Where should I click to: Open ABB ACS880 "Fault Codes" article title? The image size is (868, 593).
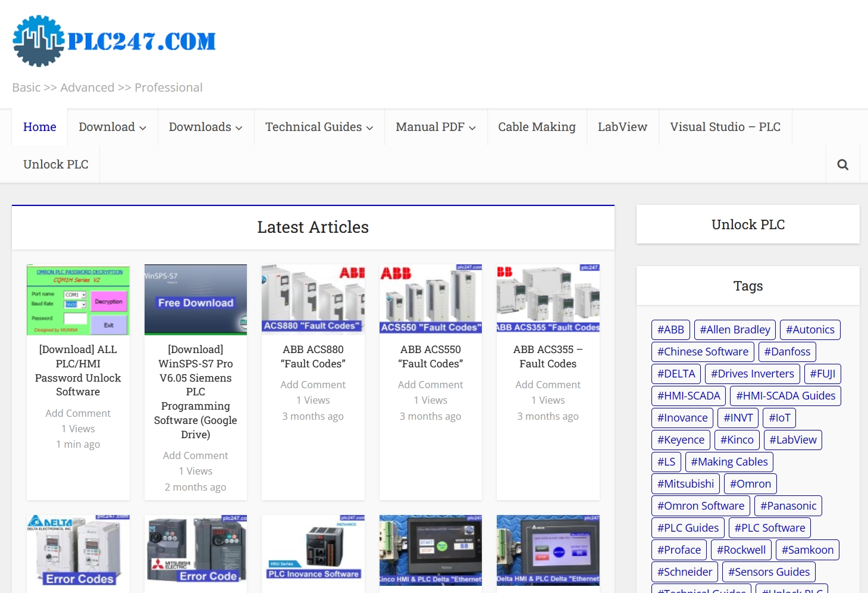click(x=313, y=357)
